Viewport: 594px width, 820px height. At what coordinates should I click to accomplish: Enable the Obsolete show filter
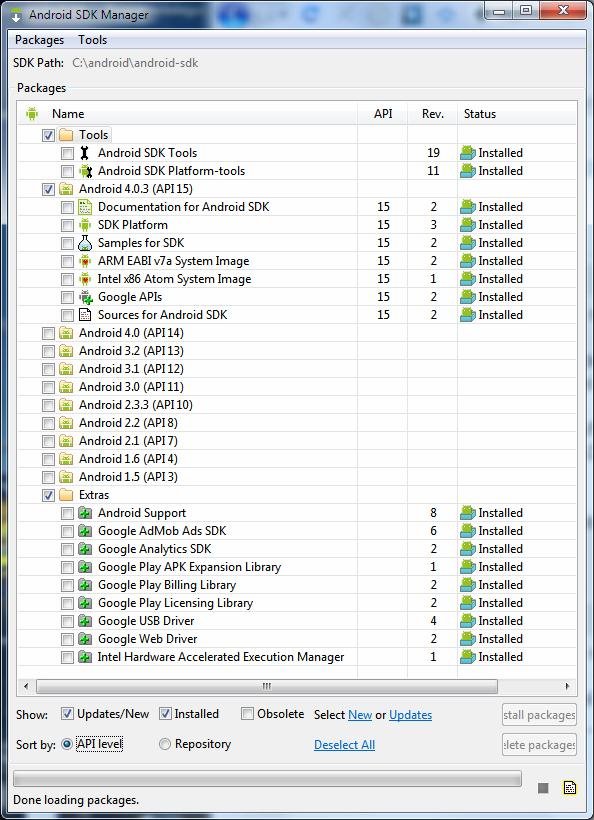coord(247,713)
